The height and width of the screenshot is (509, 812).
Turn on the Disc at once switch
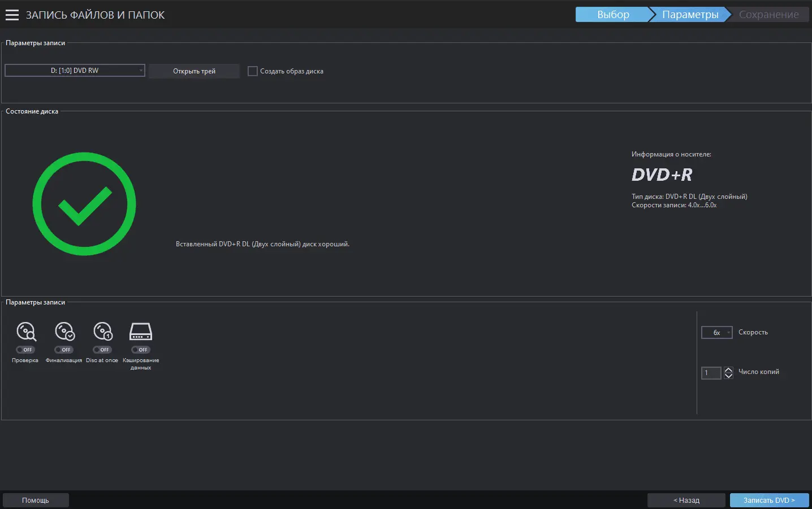coord(102,350)
